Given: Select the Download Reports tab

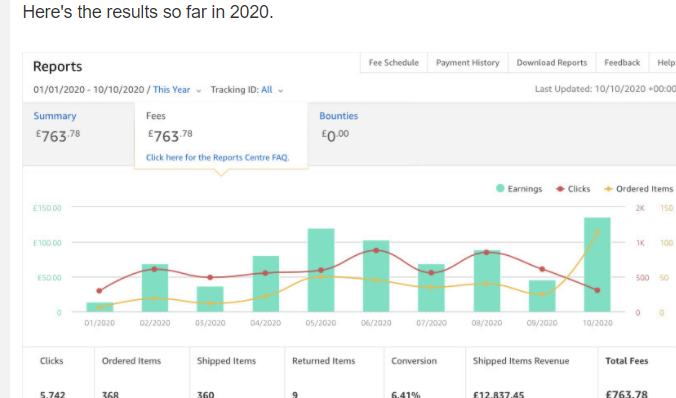Looking at the screenshot, I should coord(552,63).
